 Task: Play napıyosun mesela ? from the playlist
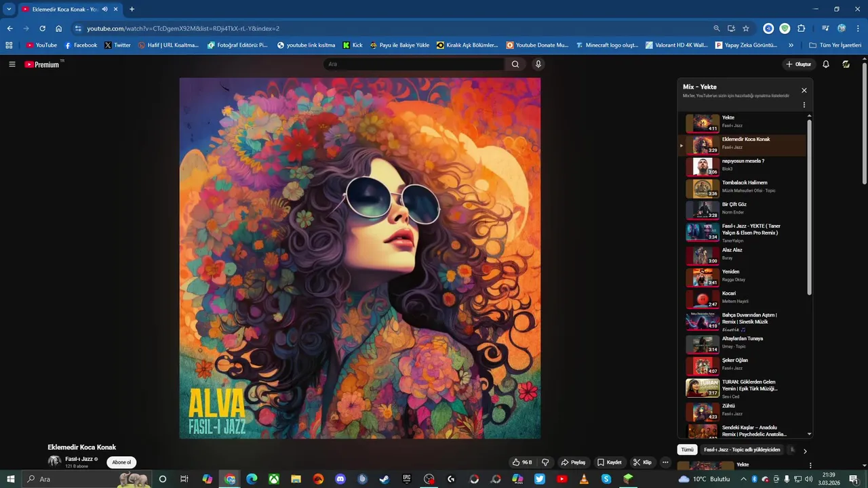click(742, 167)
